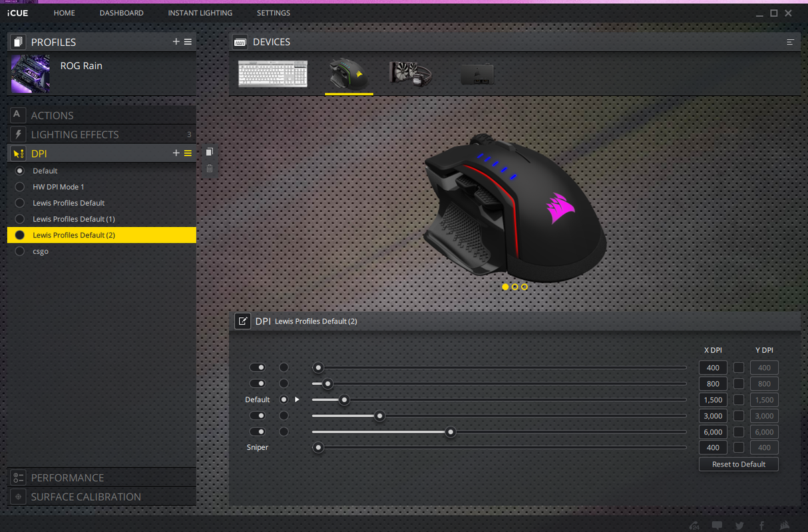Click the iCUE logo in the title bar
Viewport: 808px width, 532px height.
coord(18,13)
